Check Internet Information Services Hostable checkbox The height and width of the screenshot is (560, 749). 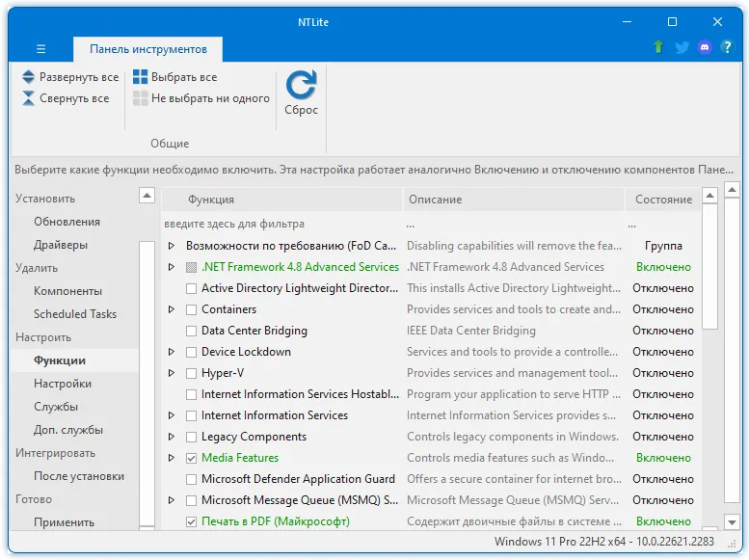pyautogui.click(x=191, y=394)
